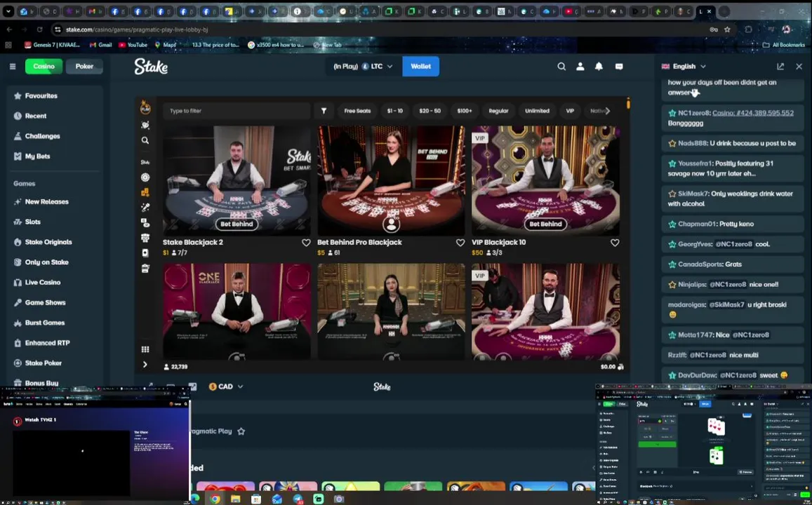Toggle the chat bubble icon in header
812x505 pixels.
click(619, 66)
